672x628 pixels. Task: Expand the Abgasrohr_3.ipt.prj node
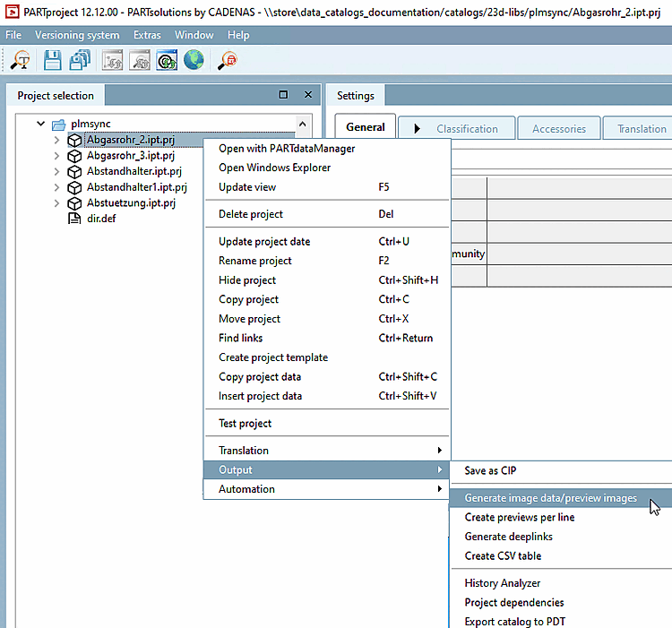[x=56, y=156]
